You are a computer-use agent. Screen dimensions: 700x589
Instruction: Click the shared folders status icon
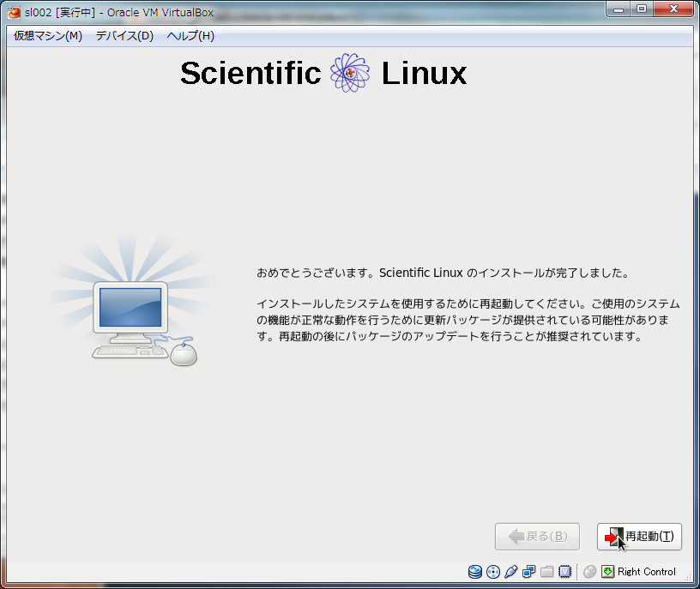(x=547, y=572)
